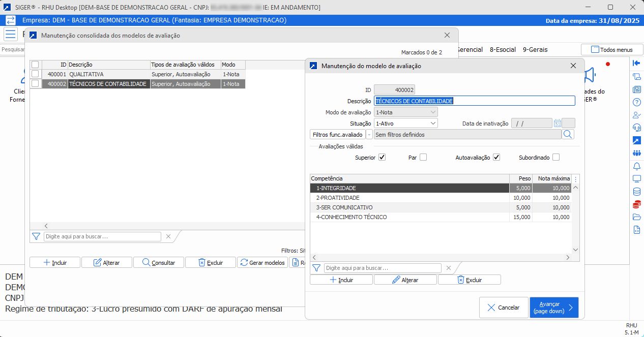Open the 8-Esocial menu
This screenshot has width=644, height=337.
click(503, 50)
